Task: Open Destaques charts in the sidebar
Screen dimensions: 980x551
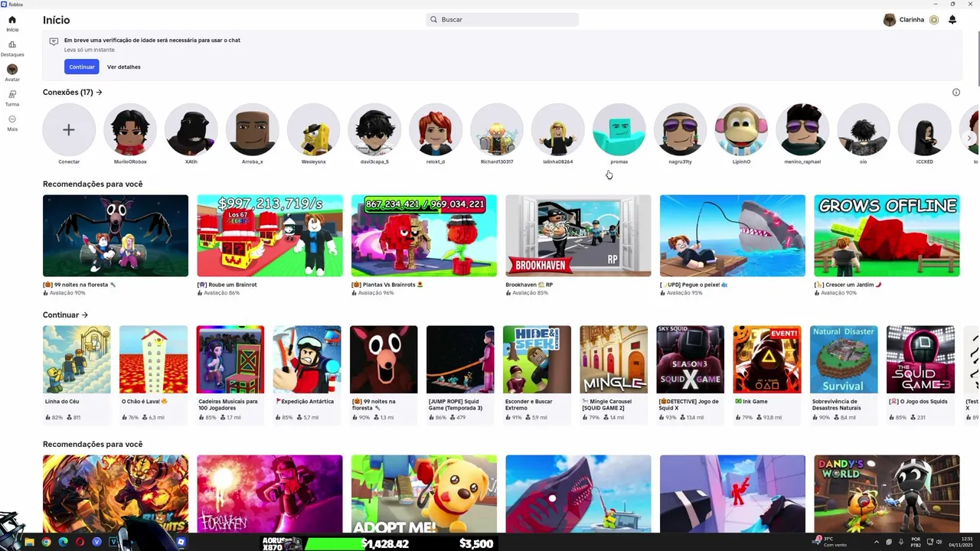Action: [x=12, y=48]
